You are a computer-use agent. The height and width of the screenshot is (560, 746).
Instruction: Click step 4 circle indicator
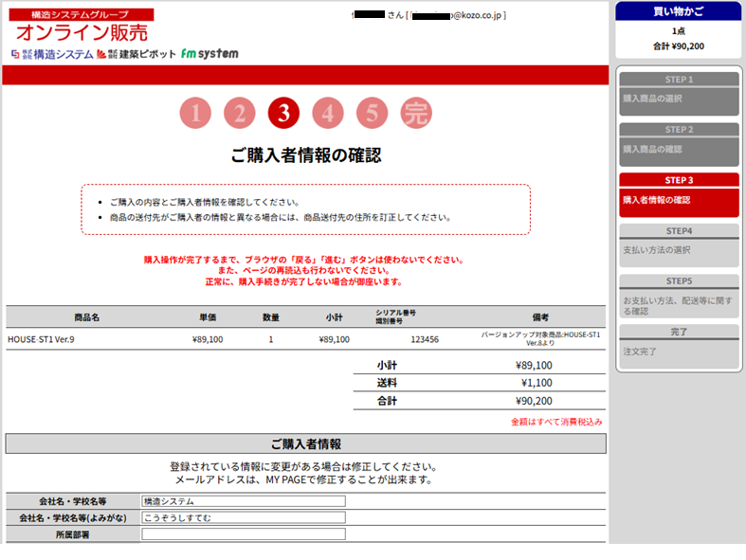(328, 114)
